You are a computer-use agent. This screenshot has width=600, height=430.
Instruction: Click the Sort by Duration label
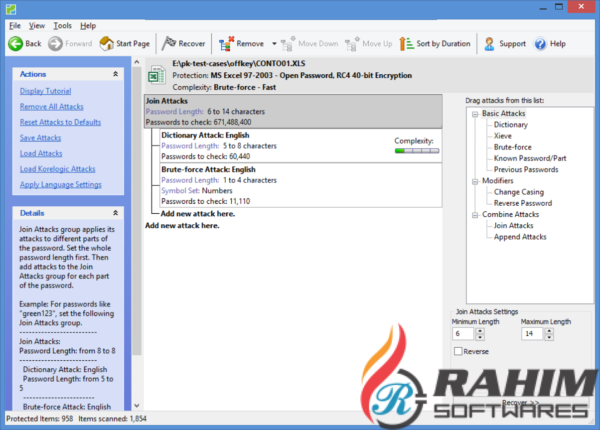point(443,44)
